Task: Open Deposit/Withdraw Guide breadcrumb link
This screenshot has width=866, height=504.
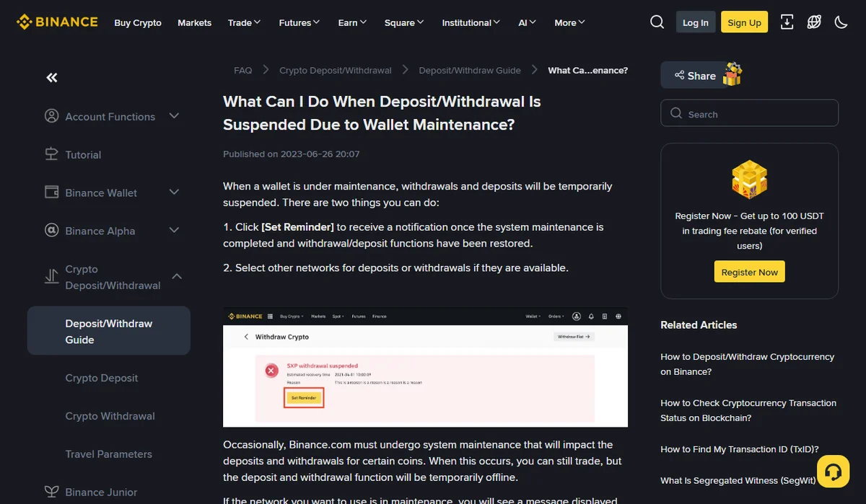Action: click(x=470, y=70)
